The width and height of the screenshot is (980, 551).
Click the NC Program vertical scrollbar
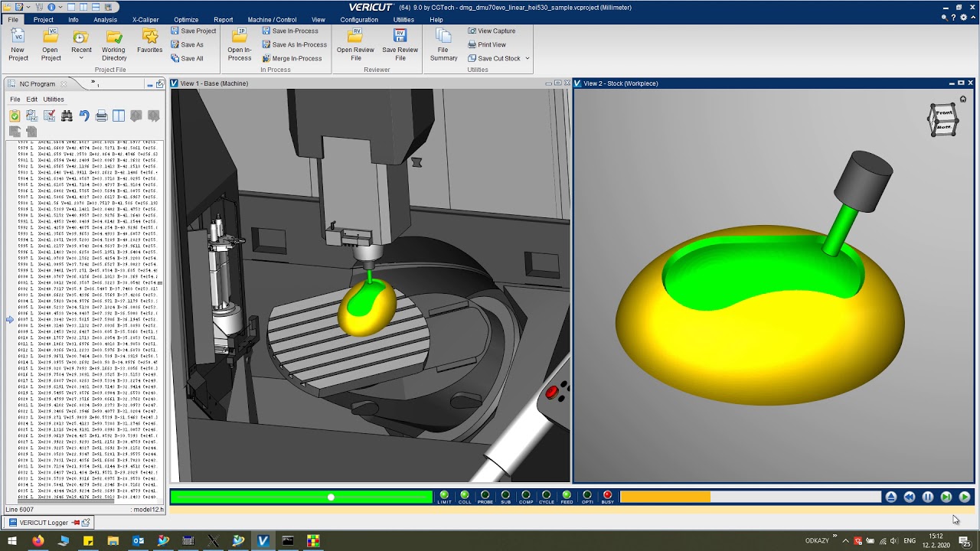(x=161, y=283)
